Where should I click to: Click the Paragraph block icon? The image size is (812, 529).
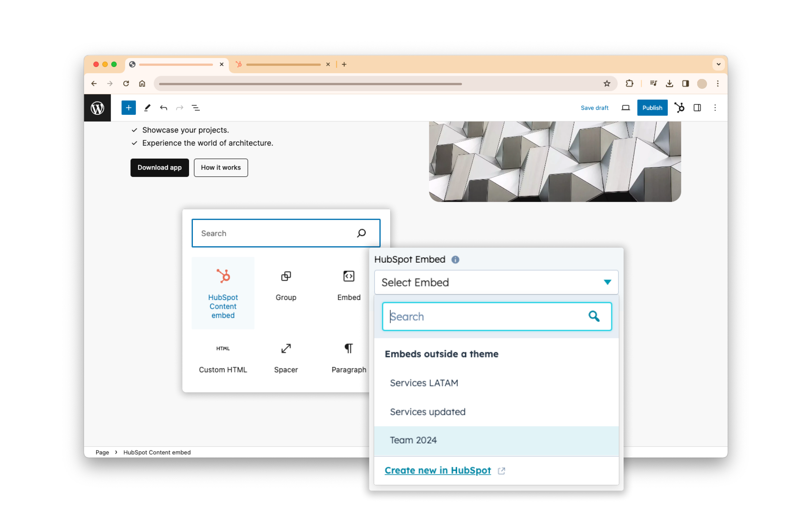[349, 349]
